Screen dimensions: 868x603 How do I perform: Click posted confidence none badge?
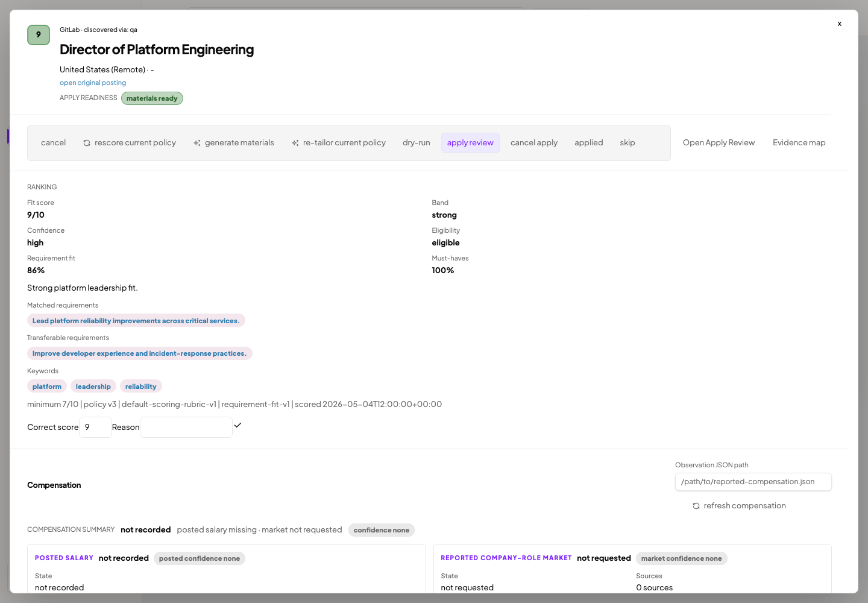pos(200,558)
